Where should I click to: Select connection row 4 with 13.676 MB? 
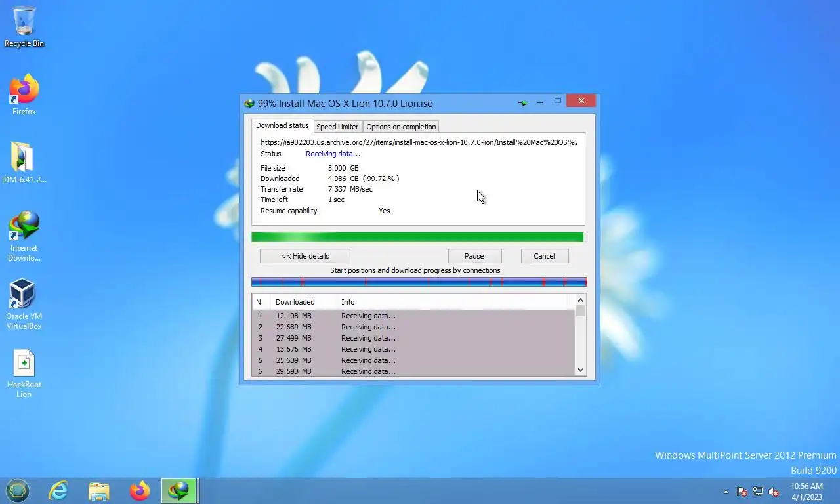(413, 349)
